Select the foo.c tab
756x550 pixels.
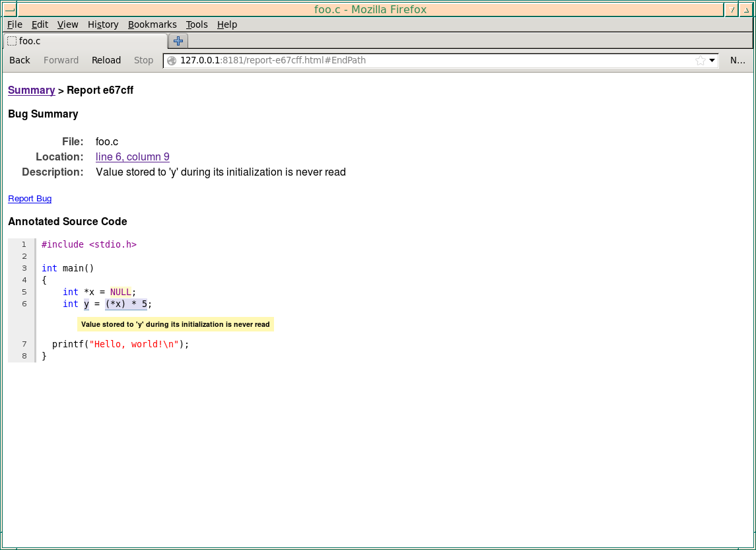pos(85,42)
